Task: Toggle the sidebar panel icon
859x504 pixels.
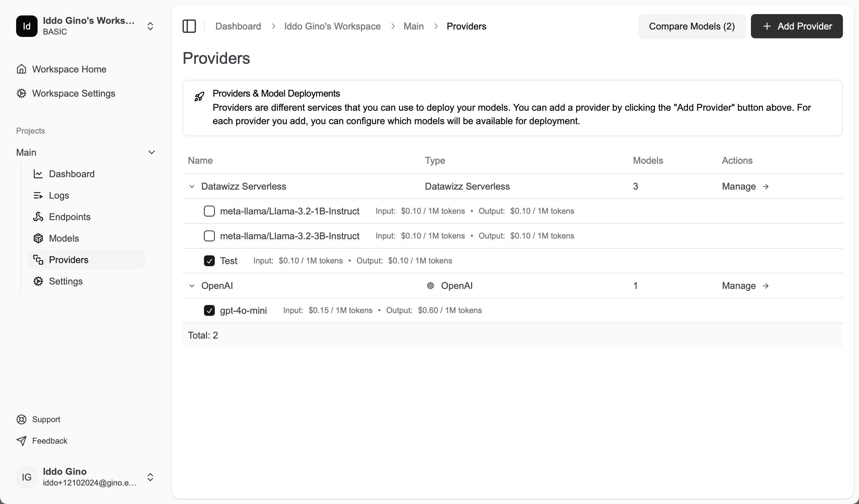Action: click(189, 26)
